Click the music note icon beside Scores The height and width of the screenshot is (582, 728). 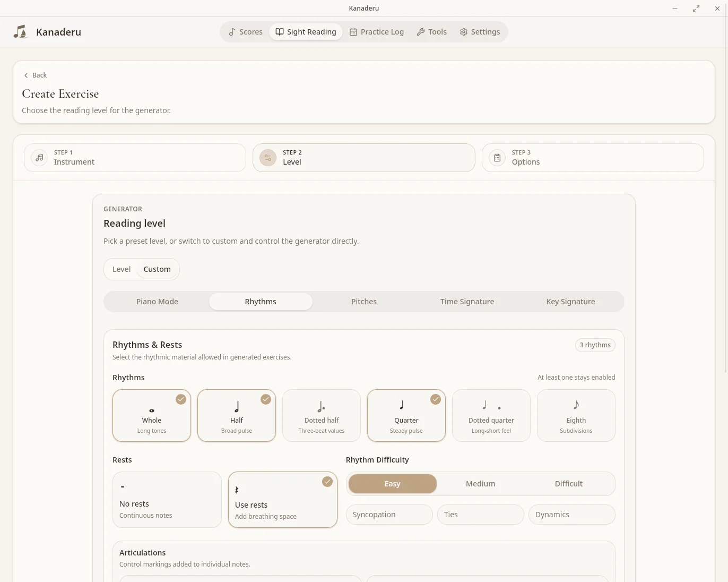(232, 32)
